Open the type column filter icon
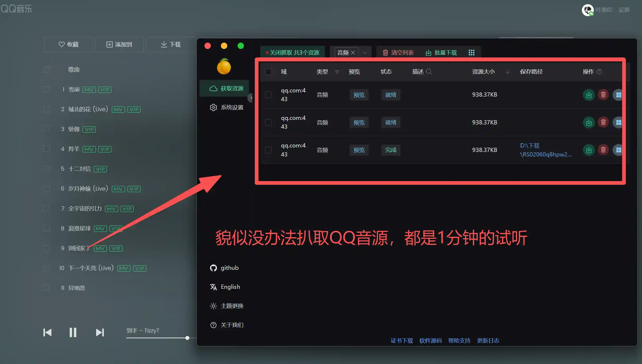Viewport: 642px width, 364px height. pyautogui.click(x=337, y=72)
